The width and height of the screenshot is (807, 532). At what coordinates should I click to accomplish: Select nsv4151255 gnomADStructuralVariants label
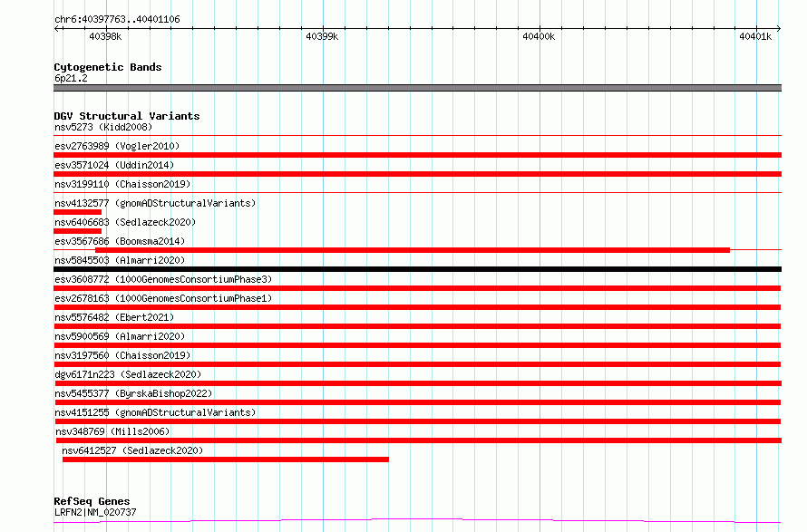coord(155,412)
